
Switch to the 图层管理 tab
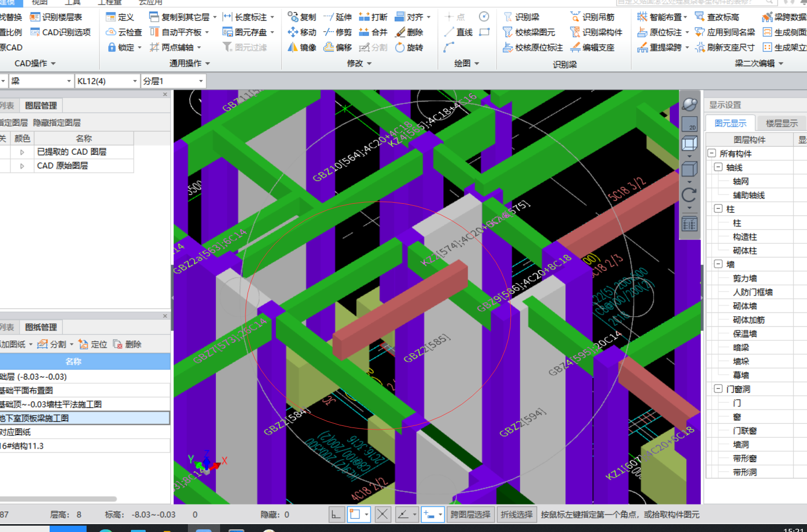point(41,106)
